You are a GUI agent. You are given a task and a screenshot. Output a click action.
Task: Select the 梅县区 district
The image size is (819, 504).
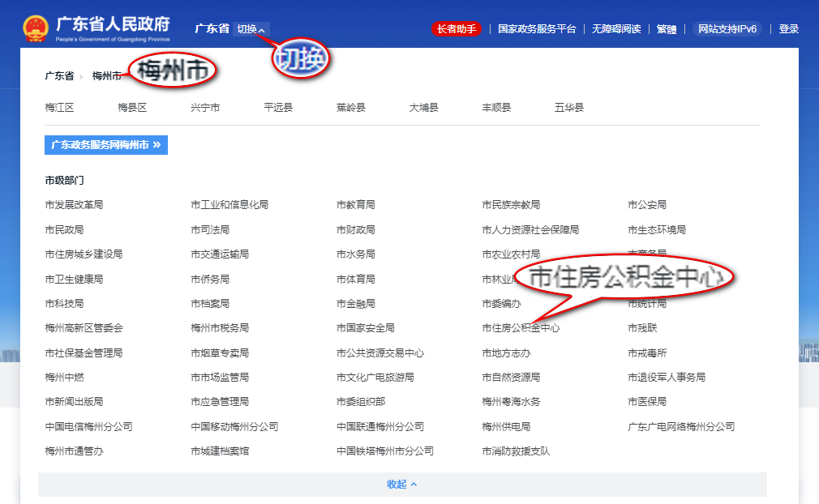(x=132, y=108)
